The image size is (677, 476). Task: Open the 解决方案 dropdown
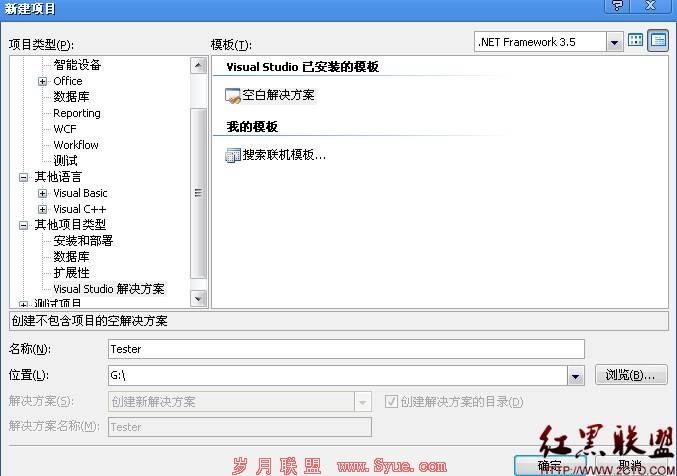tap(362, 402)
